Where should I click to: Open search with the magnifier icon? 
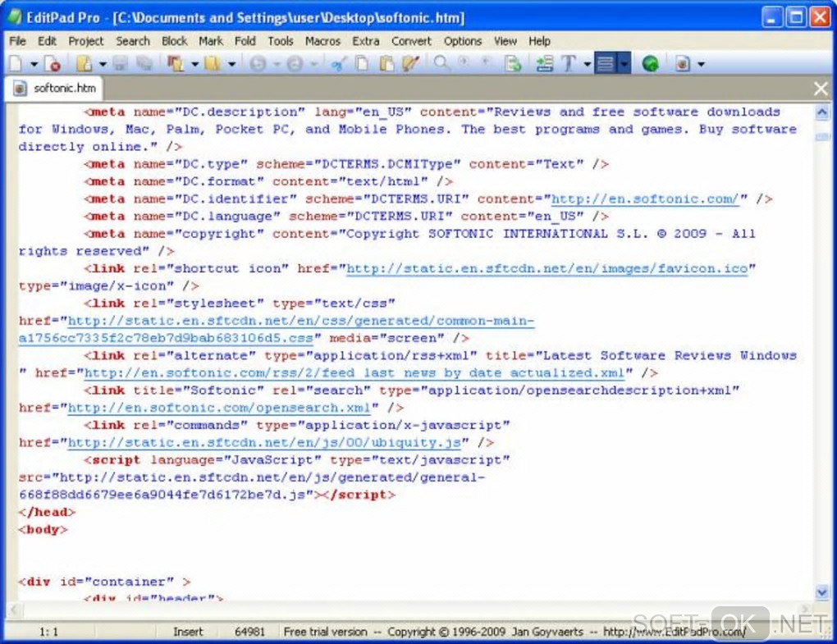coord(441,63)
